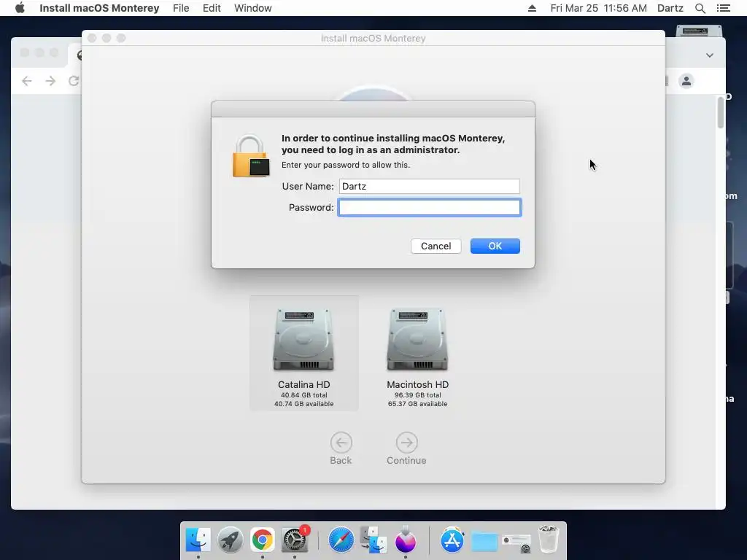The image size is (747, 560).
Task: Click Catalina HD 40.74 GB available text
Action: click(304, 404)
